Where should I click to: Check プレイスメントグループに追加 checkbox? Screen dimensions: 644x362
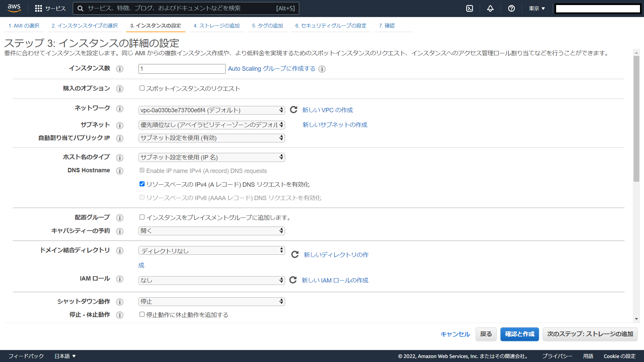[142, 217]
